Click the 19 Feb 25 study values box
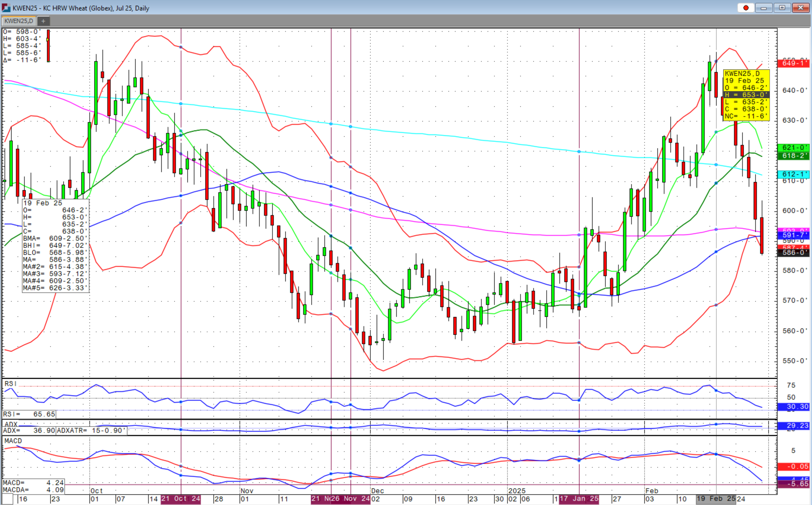The image size is (812, 505). tap(55, 245)
